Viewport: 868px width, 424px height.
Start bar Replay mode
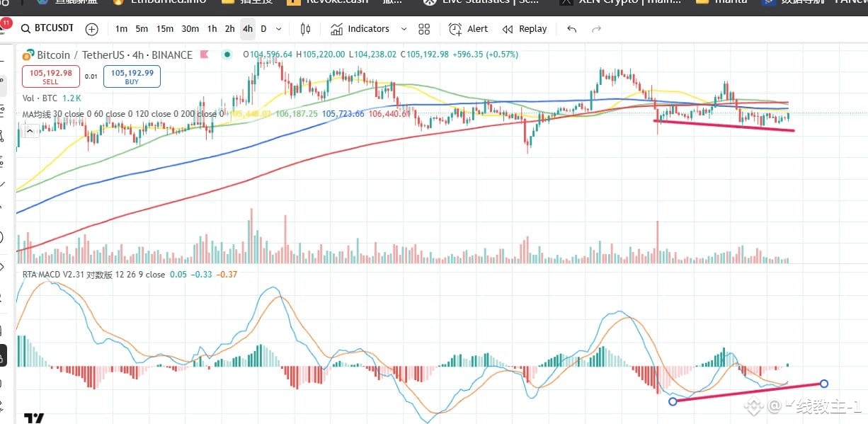click(525, 29)
